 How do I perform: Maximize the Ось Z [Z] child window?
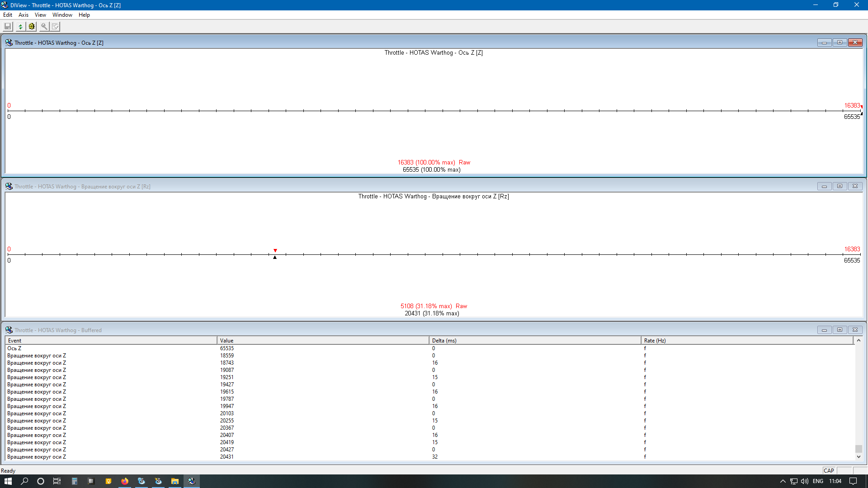pos(840,42)
